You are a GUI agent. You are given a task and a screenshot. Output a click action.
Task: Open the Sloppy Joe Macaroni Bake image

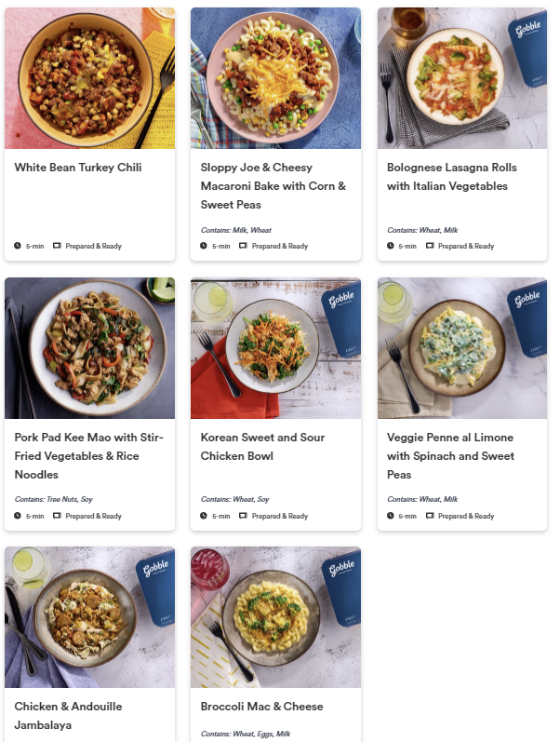[275, 78]
